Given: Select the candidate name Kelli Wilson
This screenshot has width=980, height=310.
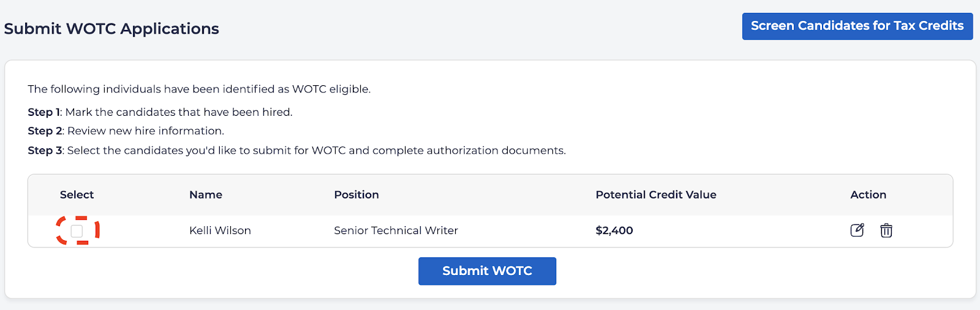Looking at the screenshot, I should pos(220,230).
